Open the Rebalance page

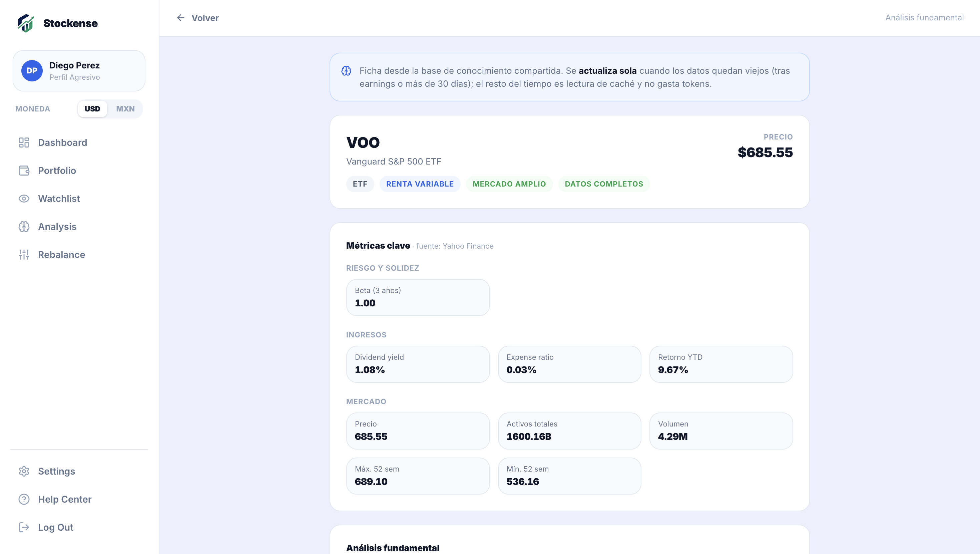tap(79, 255)
